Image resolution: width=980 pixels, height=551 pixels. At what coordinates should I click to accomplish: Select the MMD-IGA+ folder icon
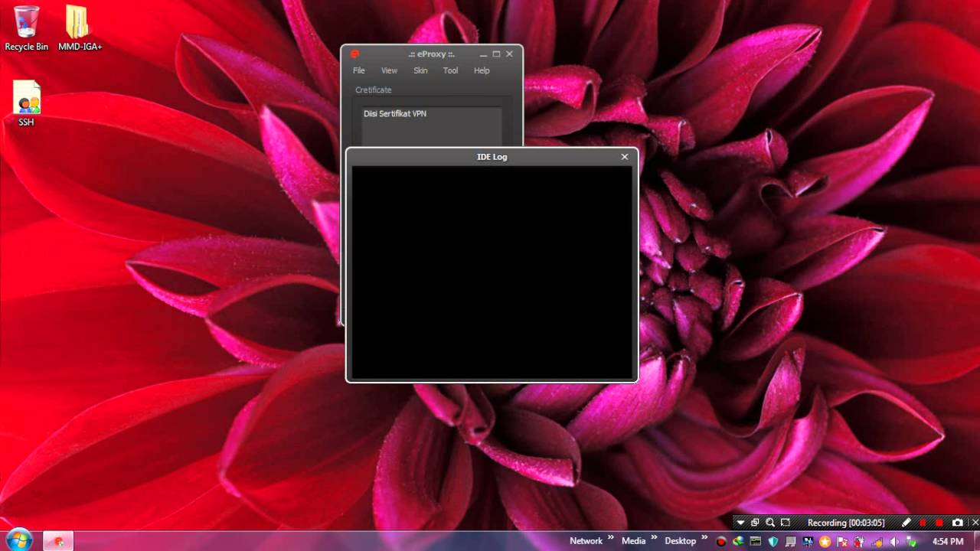[x=80, y=28]
